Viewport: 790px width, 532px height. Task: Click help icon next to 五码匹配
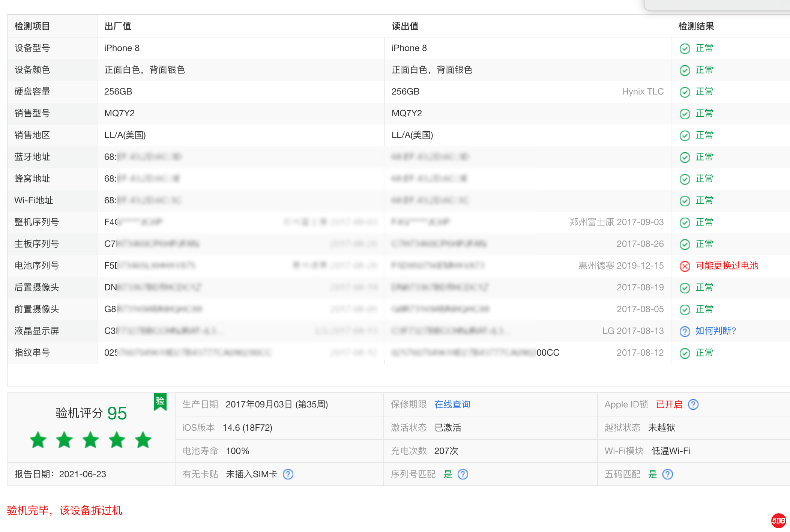pos(668,474)
